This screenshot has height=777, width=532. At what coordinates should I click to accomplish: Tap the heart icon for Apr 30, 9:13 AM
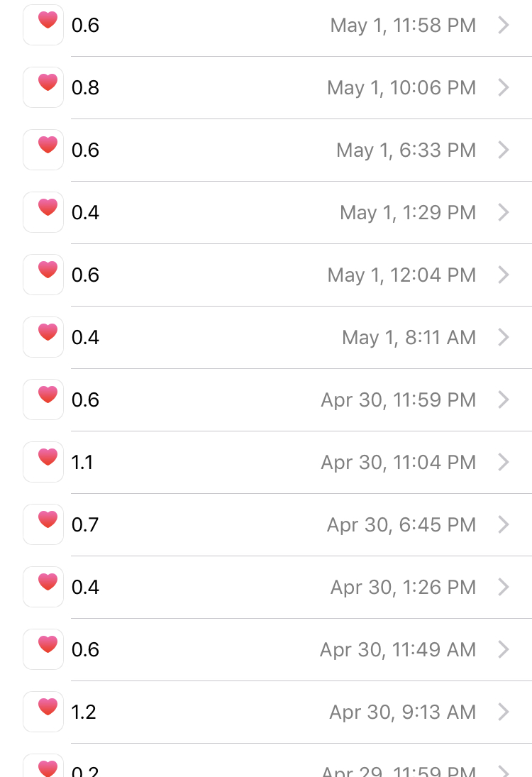(x=43, y=712)
